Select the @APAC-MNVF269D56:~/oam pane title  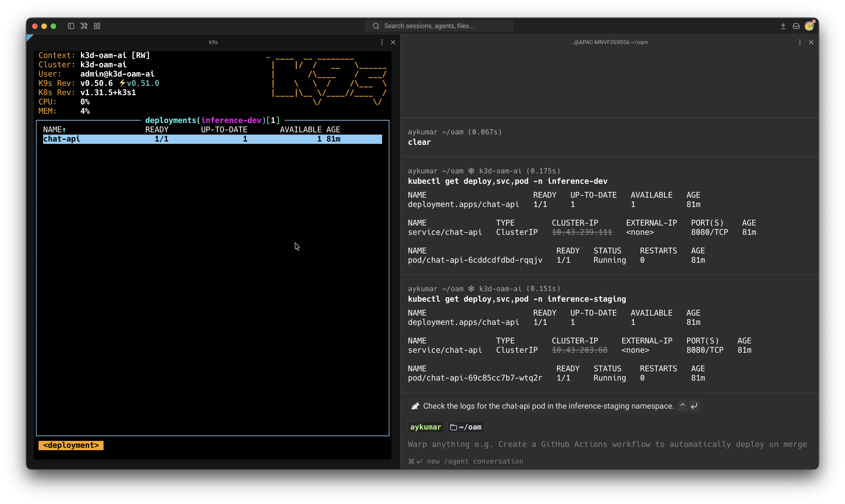click(610, 42)
